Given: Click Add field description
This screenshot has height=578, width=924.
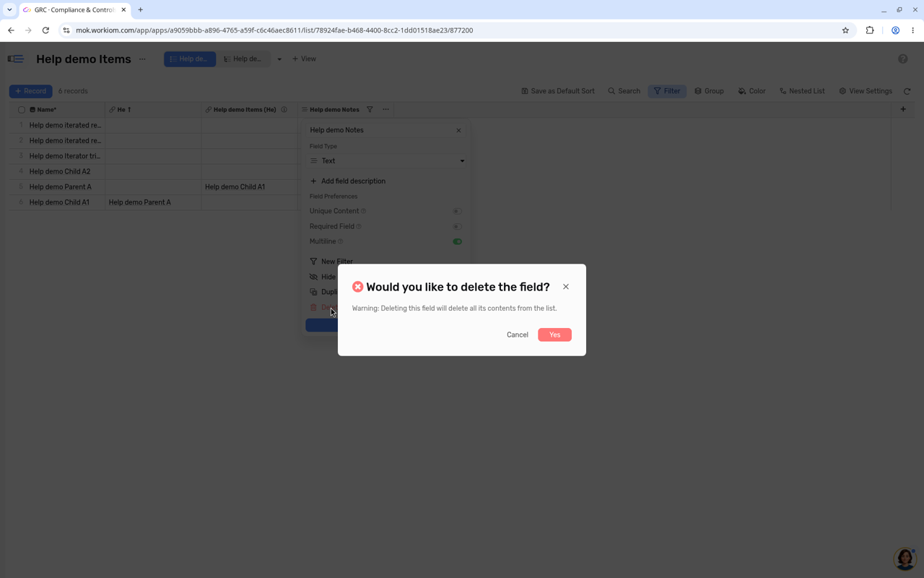Looking at the screenshot, I should click(x=348, y=181).
